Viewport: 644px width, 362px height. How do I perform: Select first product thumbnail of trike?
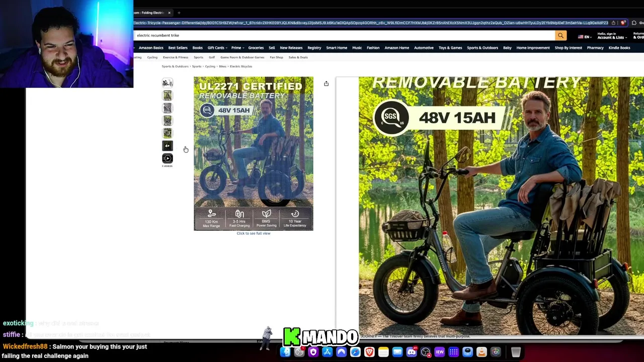[x=168, y=83]
